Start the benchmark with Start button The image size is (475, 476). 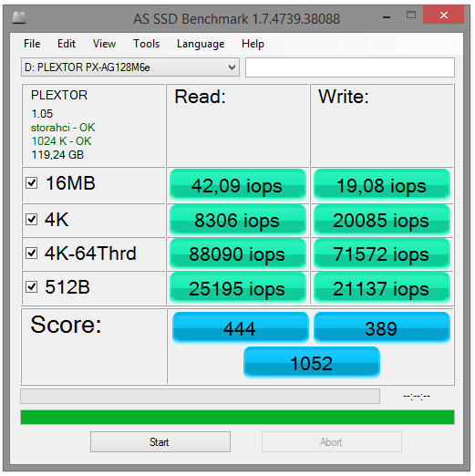point(160,441)
